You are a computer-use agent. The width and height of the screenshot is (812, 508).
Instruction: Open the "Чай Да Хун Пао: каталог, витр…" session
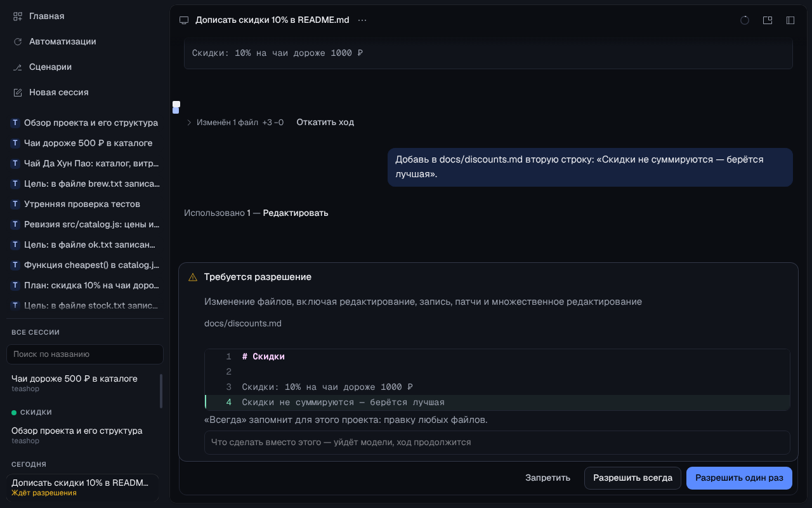[x=85, y=163]
